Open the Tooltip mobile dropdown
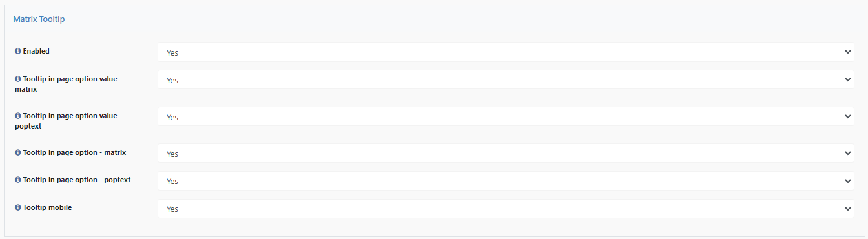868x239 pixels. 506,209
